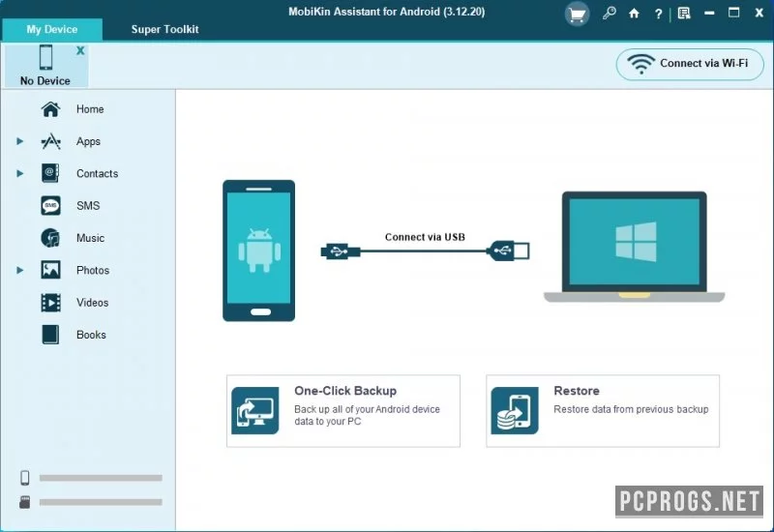774x532 pixels.
Task: Click the phone storage icon at bottom left
Action: pos(25,478)
